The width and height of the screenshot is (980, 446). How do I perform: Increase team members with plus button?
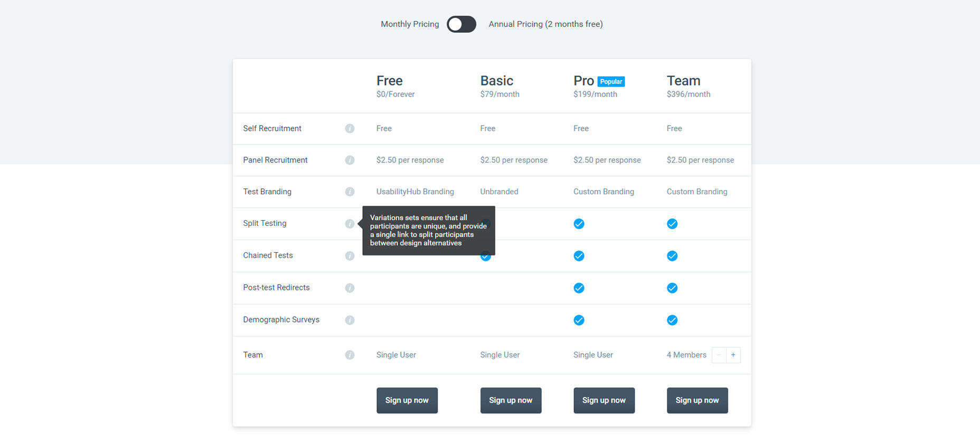[x=733, y=355]
